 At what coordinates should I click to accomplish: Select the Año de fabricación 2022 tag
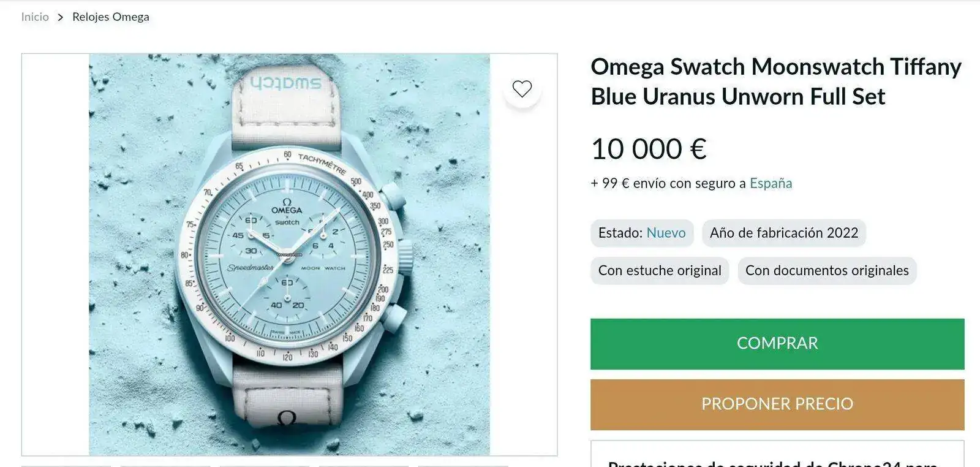784,233
